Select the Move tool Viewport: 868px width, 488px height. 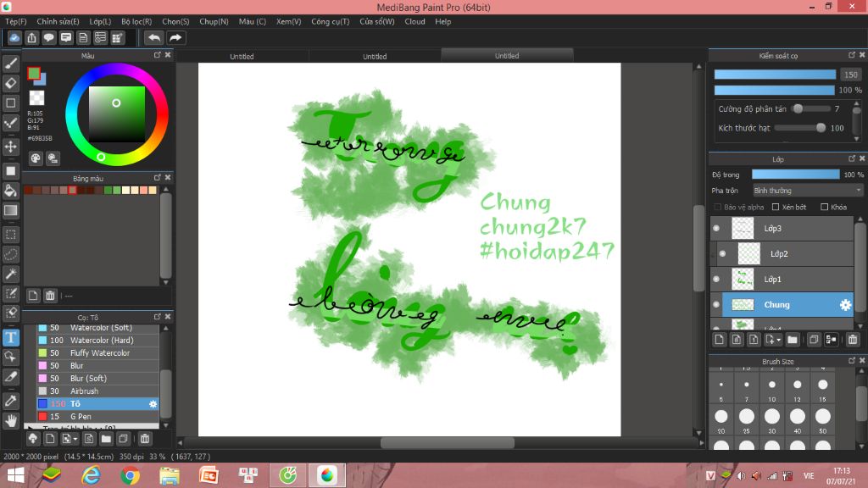[x=11, y=147]
